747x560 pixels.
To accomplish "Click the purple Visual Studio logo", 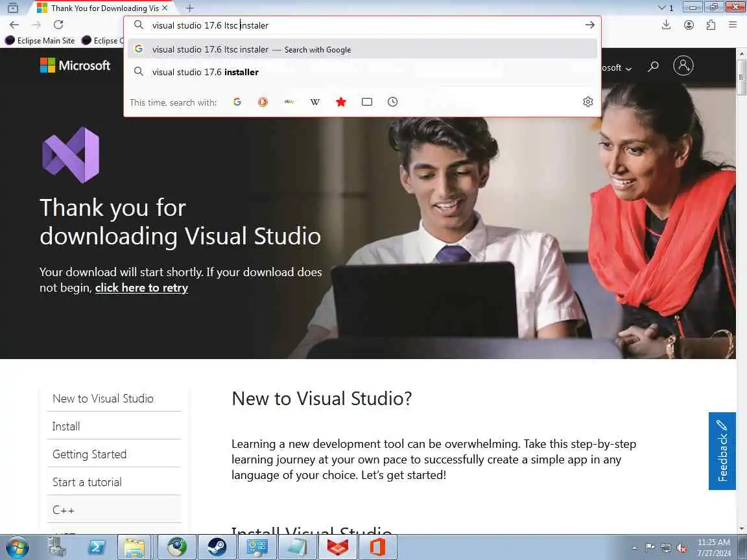I will pos(71,155).
